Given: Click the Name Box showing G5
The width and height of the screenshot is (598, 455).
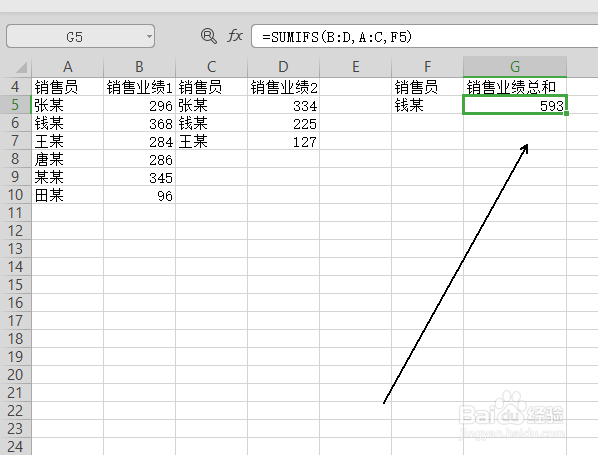Looking at the screenshot, I should (x=80, y=36).
